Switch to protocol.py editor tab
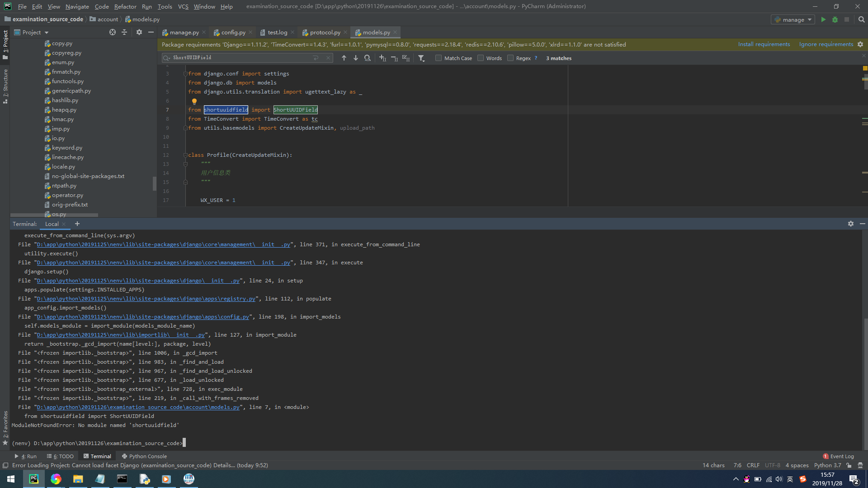Image resolution: width=868 pixels, height=488 pixels. coord(325,32)
